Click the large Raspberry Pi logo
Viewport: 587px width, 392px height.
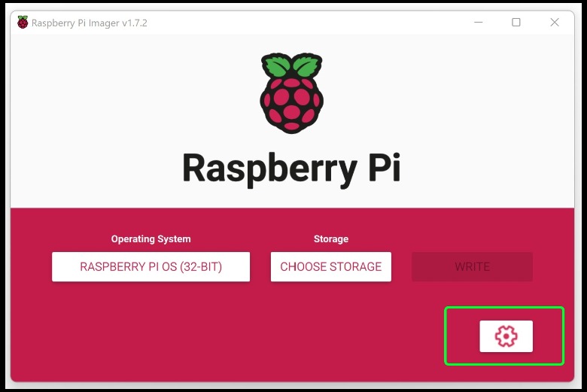(x=292, y=93)
